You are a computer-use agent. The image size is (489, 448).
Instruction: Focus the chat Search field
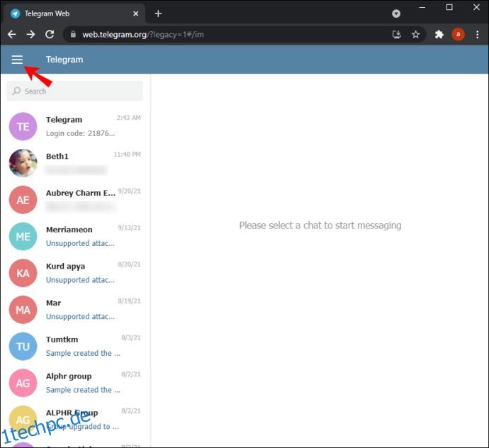(x=75, y=91)
